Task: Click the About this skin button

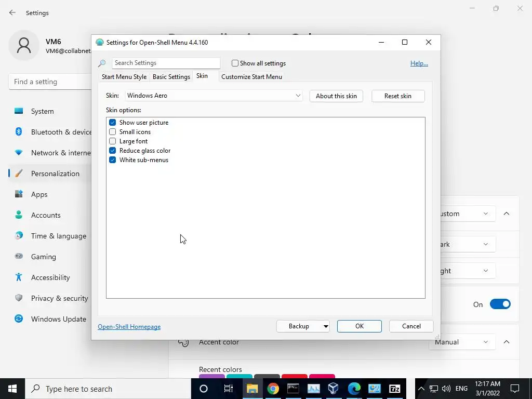Action: tap(336, 96)
